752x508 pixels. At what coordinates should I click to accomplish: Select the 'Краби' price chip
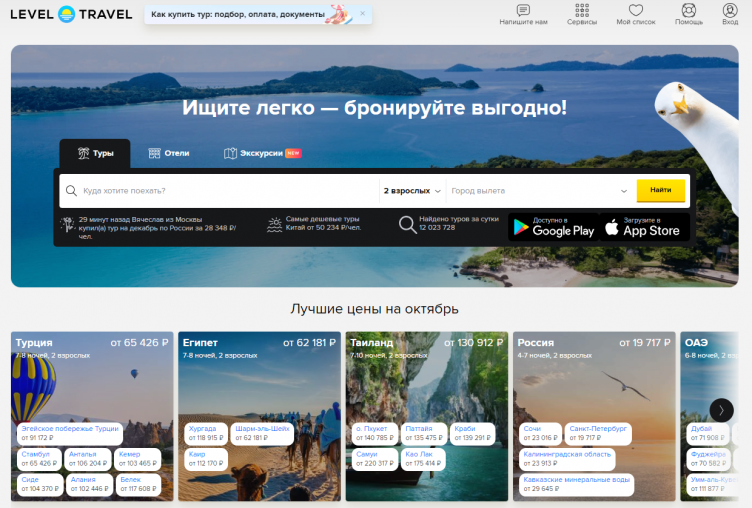pos(473,433)
